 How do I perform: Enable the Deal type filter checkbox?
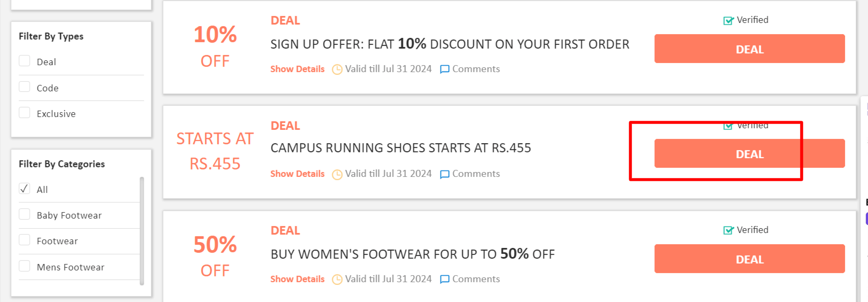(x=25, y=61)
